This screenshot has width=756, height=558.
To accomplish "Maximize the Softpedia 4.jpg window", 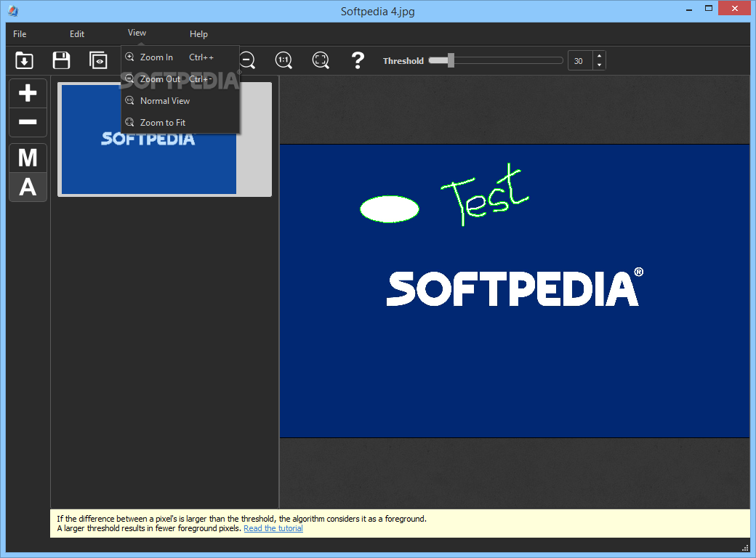I will pos(709,9).
